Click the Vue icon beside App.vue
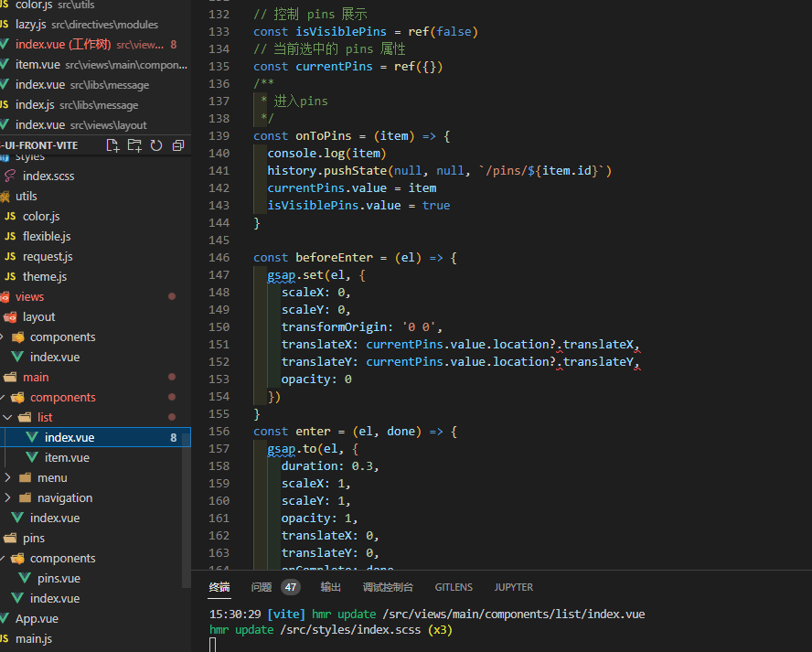This screenshot has width=812, height=652. (x=5, y=618)
